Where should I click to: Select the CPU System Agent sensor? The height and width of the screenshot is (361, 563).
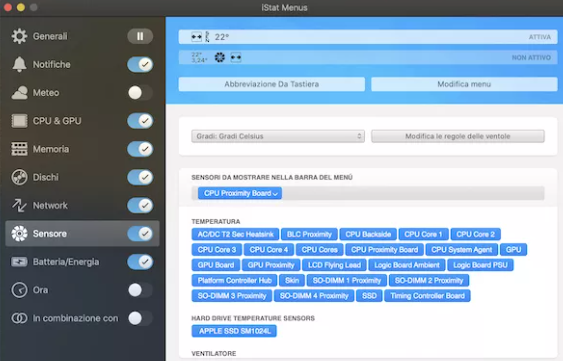(462, 250)
